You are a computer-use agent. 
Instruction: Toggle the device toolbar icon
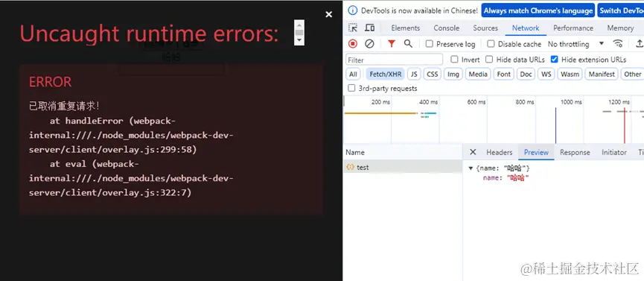[369, 28]
